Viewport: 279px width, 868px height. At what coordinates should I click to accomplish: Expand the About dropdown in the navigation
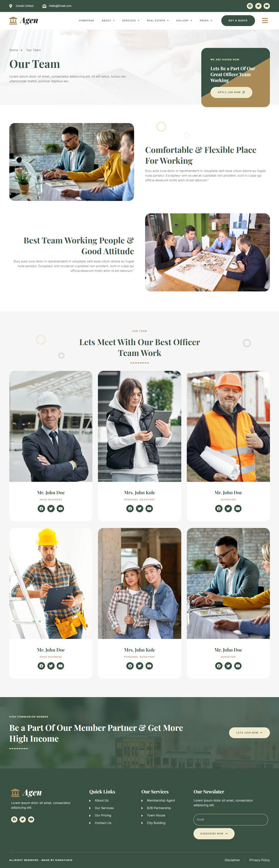pos(108,20)
